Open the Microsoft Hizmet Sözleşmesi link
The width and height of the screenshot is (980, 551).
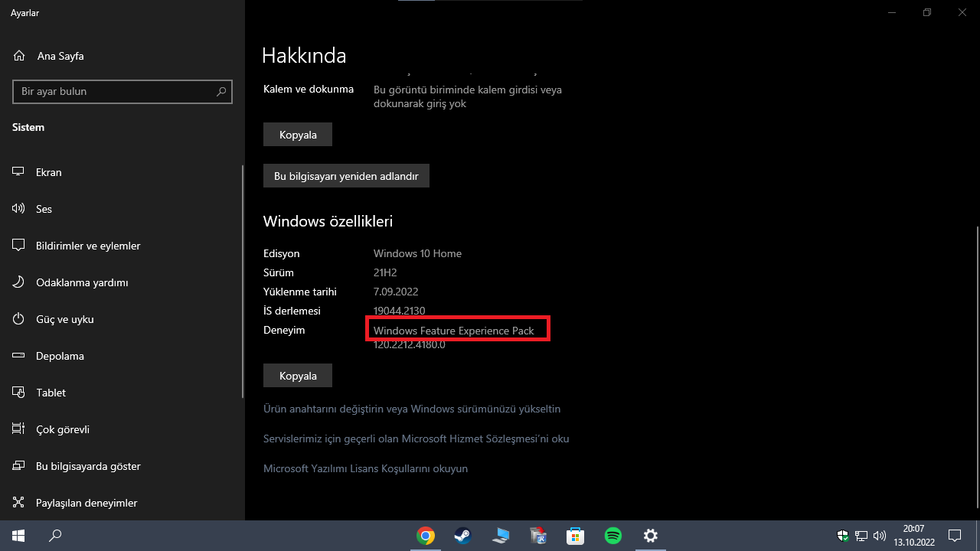tap(416, 439)
